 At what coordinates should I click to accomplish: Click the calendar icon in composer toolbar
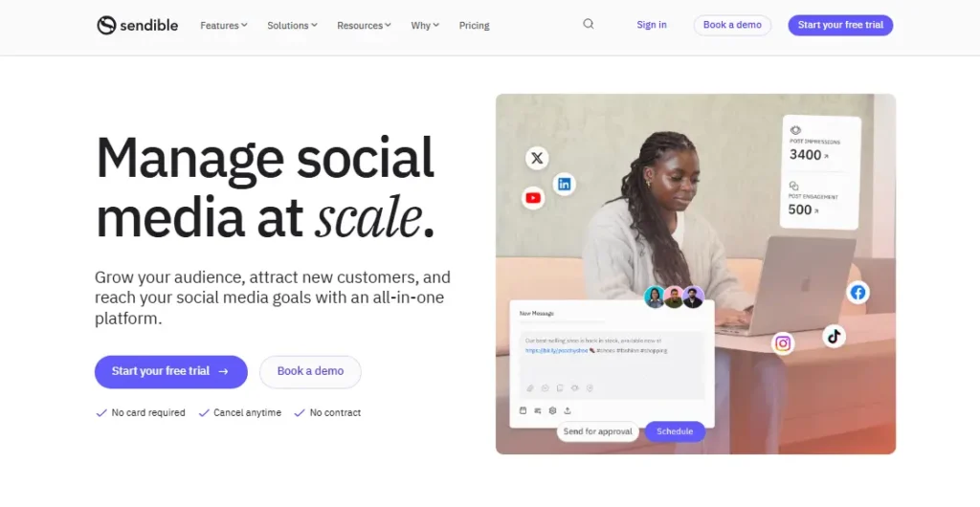[523, 410]
